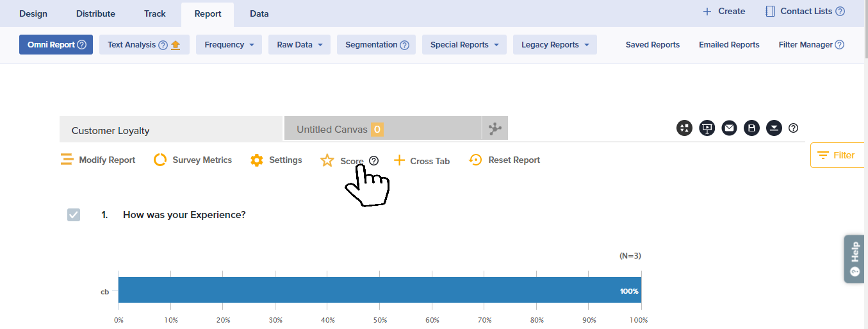Open the Saved Reports link
Viewport: 868px width, 329px height.
[x=652, y=45]
